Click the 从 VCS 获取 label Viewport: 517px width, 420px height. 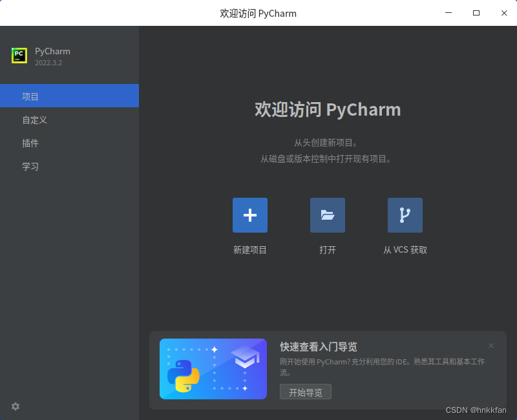coord(405,250)
